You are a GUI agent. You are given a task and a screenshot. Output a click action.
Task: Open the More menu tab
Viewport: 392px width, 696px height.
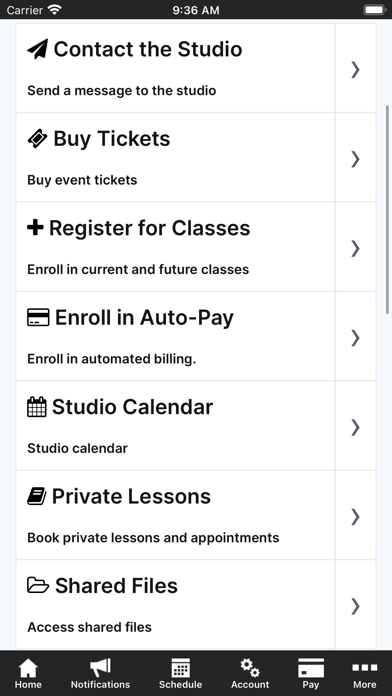click(364, 673)
